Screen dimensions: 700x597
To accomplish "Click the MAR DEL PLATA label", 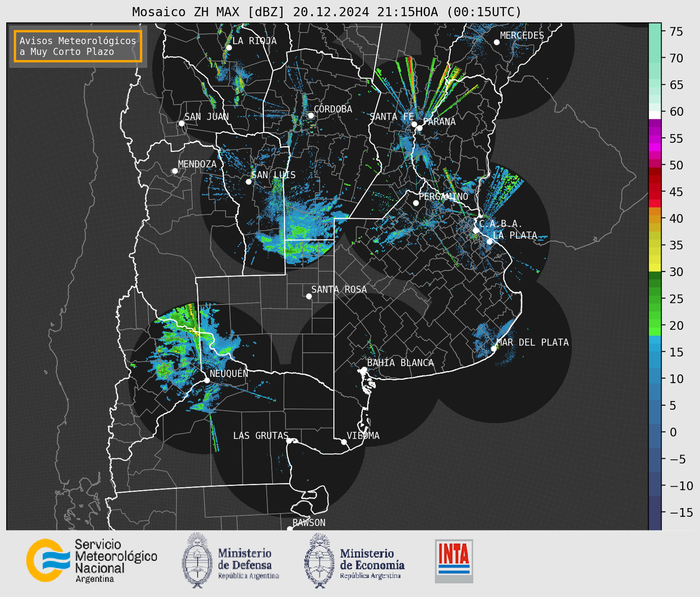I will pyautogui.click(x=532, y=343).
